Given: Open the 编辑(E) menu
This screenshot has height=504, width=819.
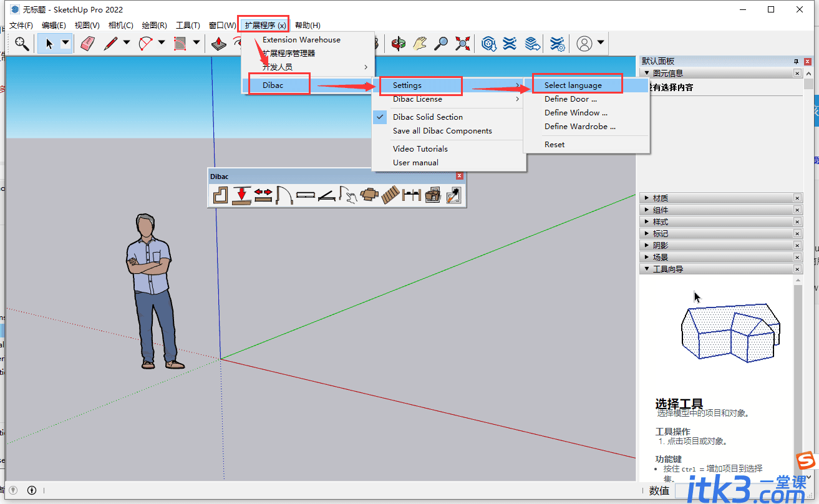Looking at the screenshot, I should (x=54, y=25).
